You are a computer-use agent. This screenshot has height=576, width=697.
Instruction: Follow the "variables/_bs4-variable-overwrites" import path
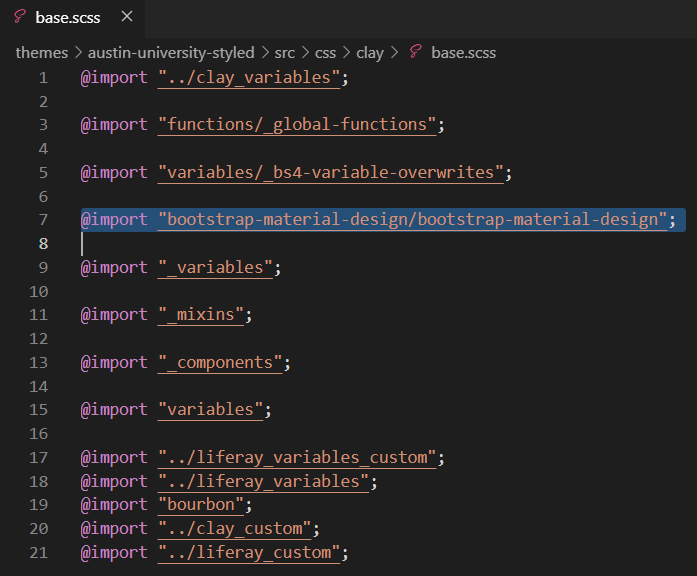point(331,172)
